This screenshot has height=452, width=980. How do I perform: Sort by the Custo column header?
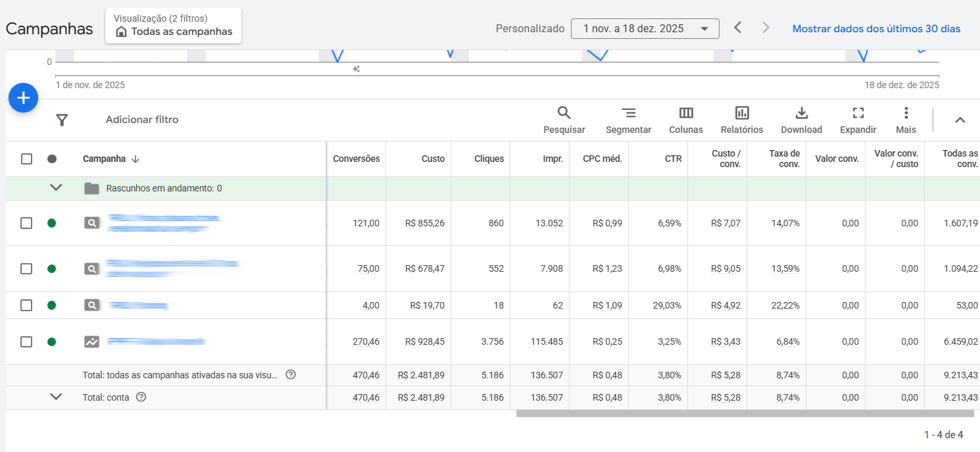click(433, 159)
